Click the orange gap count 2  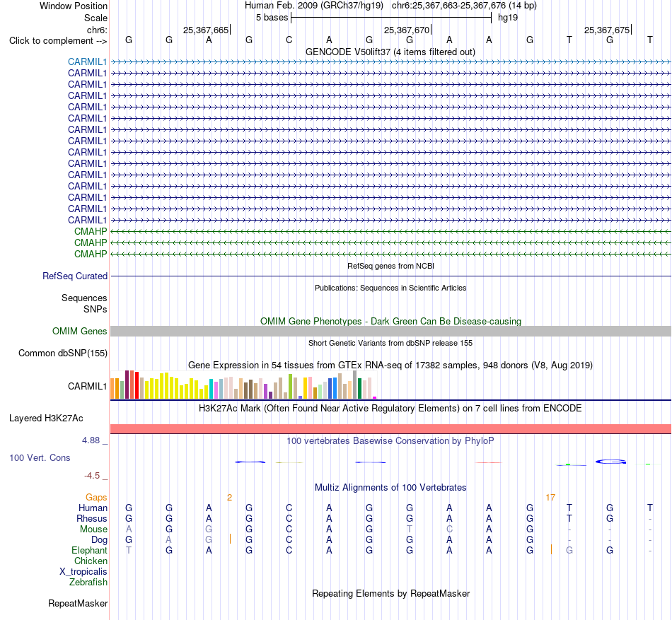click(x=230, y=497)
